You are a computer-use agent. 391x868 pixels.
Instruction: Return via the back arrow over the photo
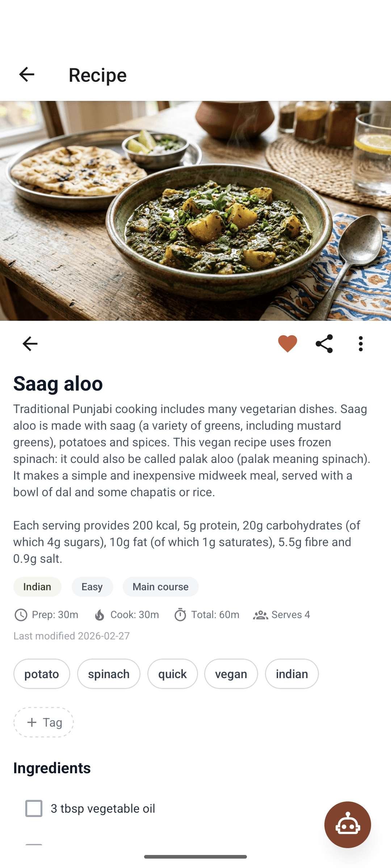[x=29, y=344]
